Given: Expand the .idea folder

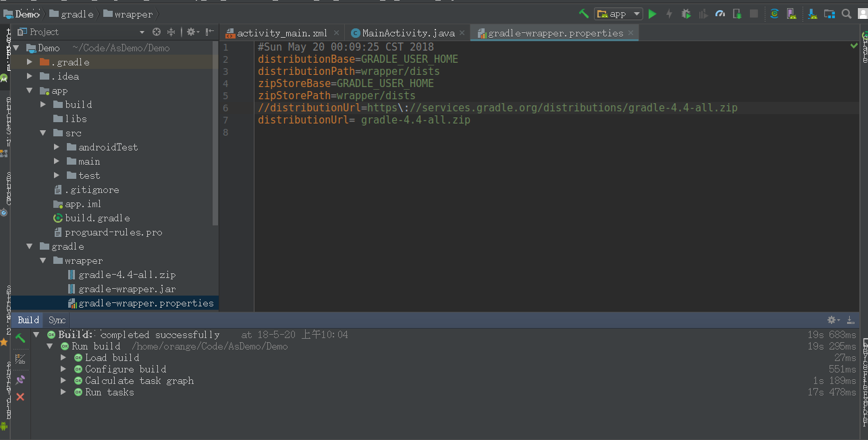Looking at the screenshot, I should coord(30,76).
